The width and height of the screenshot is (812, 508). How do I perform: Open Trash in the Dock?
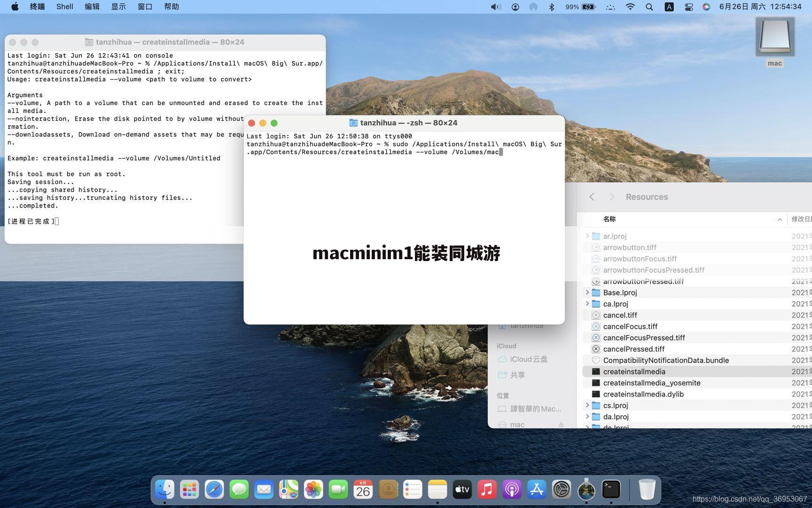click(647, 490)
